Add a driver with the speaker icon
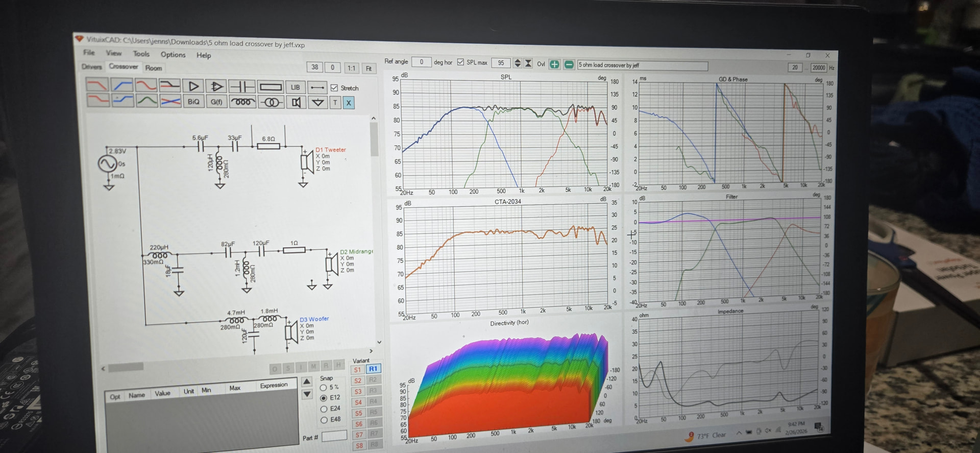Screen dimensions: 980x453 296,103
